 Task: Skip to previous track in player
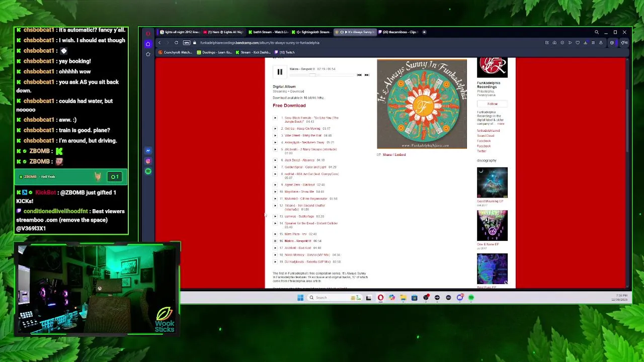pos(359,75)
